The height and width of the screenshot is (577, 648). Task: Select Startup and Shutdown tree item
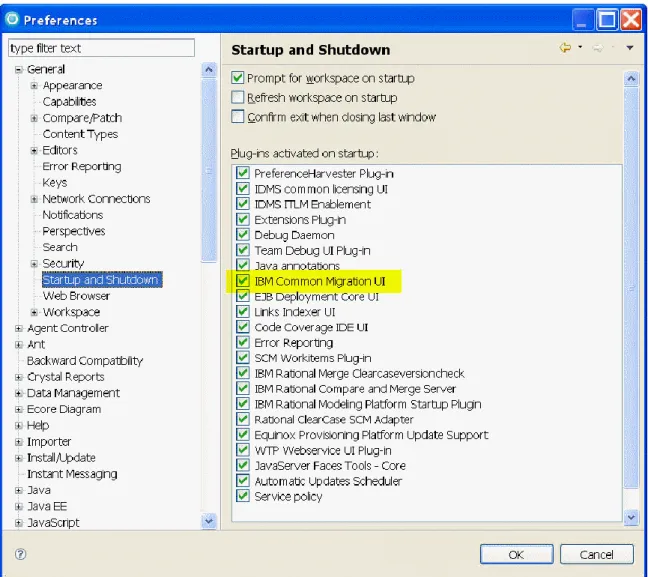point(102,280)
